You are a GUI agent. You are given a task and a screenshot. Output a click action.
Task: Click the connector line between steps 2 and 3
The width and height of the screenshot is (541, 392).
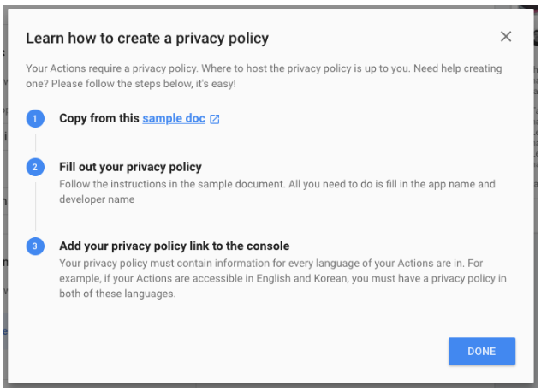click(x=35, y=206)
